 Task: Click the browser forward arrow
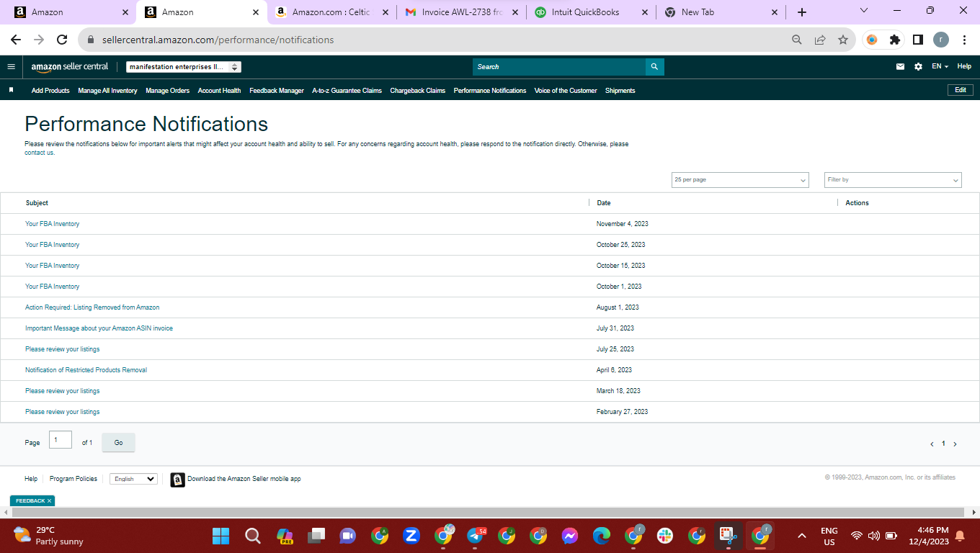39,40
